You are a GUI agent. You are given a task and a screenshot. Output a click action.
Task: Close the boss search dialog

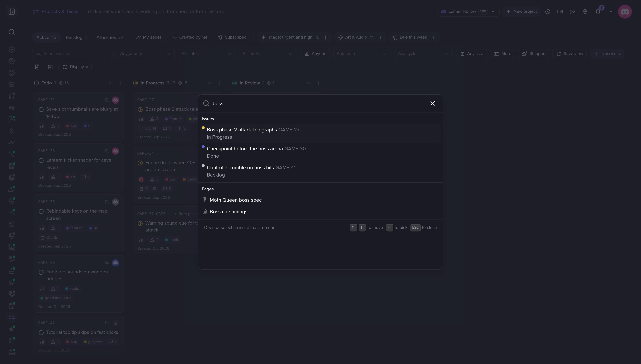[x=432, y=104]
